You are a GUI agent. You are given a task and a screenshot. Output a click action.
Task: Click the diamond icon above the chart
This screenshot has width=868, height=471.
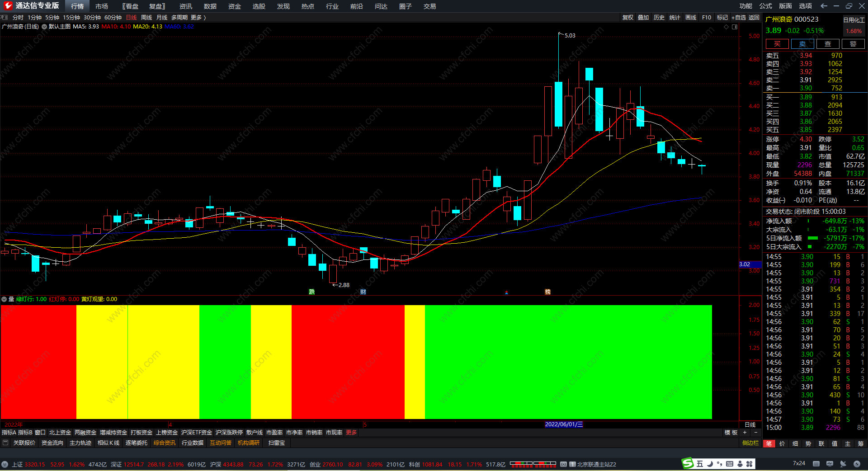coord(726,27)
